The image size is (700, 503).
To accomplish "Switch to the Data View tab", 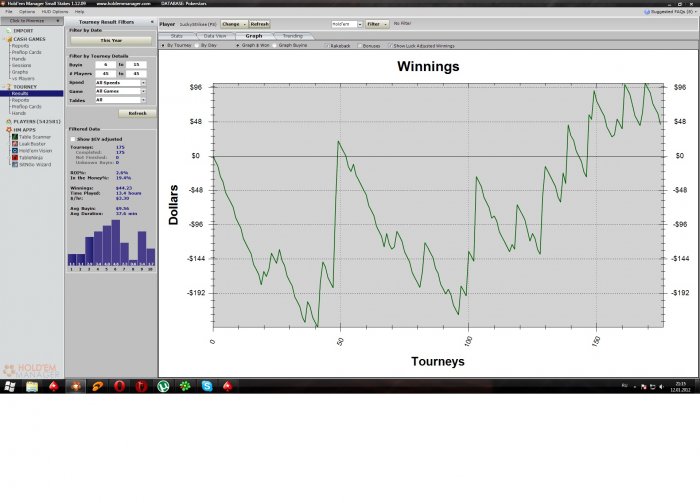I will (215, 36).
